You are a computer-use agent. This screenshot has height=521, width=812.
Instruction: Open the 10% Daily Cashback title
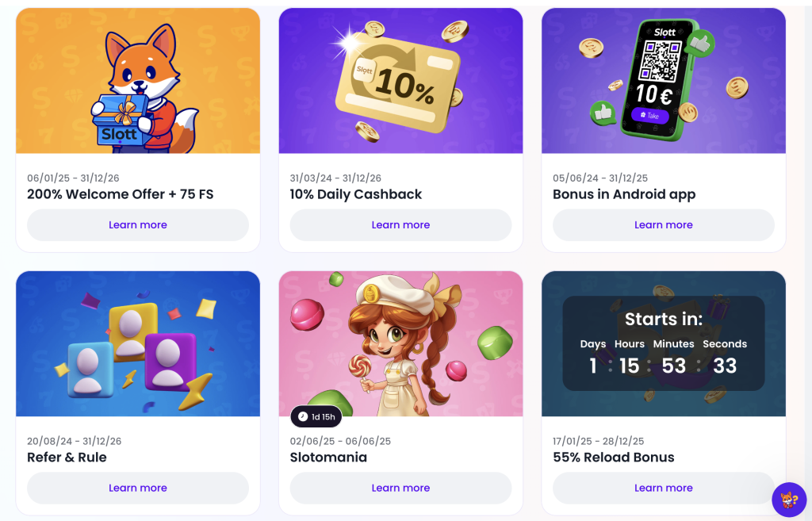click(x=356, y=194)
